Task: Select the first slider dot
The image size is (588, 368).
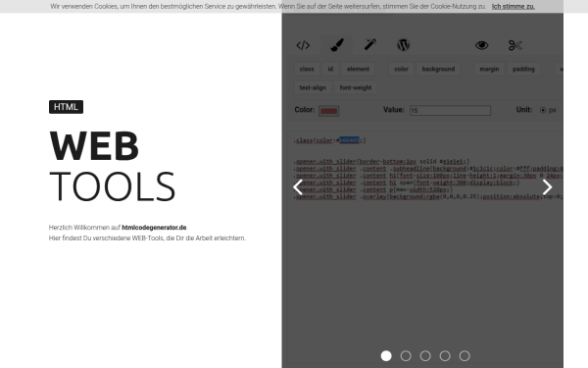Action: 386,355
